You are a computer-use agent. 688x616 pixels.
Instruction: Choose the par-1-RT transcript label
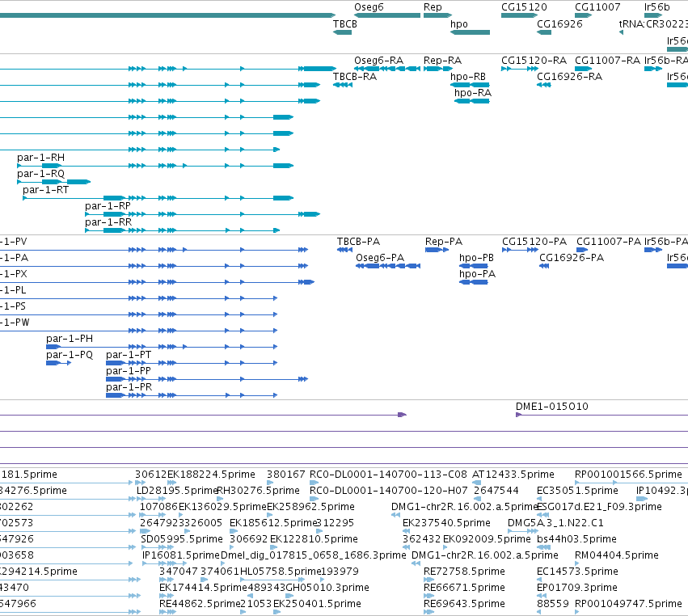pyautogui.click(x=45, y=189)
